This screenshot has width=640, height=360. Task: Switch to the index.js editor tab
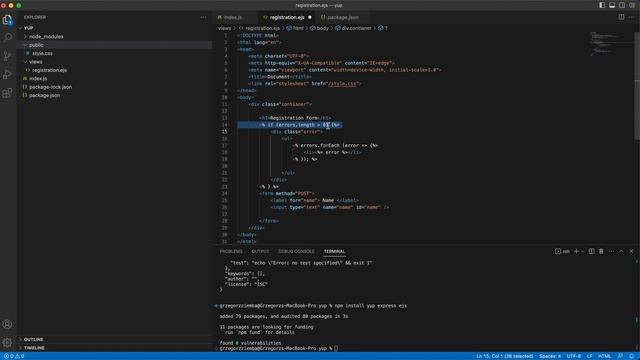(233, 17)
